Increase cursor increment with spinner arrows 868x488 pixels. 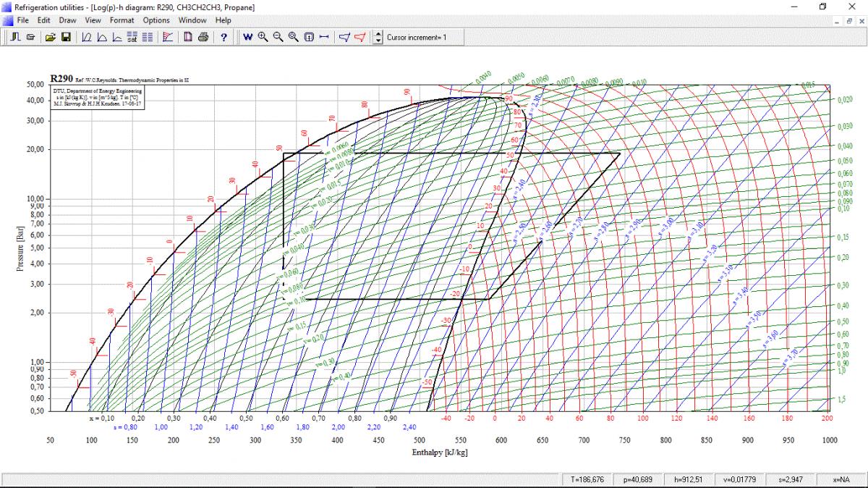coord(378,34)
